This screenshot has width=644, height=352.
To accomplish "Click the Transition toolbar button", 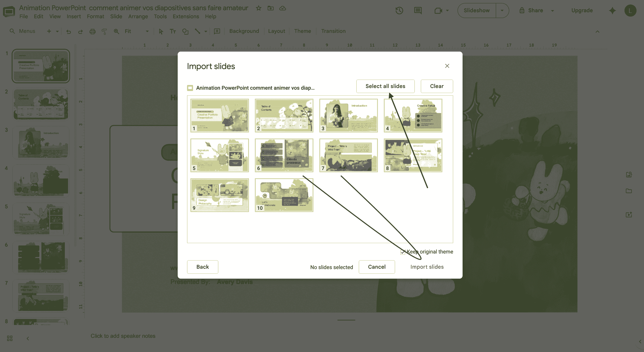I will (x=333, y=31).
